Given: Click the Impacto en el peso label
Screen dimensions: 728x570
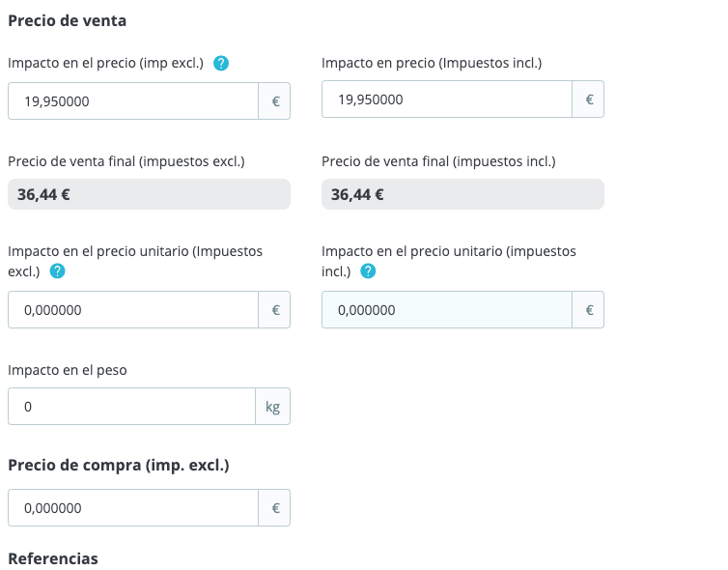Looking at the screenshot, I should tap(68, 370).
